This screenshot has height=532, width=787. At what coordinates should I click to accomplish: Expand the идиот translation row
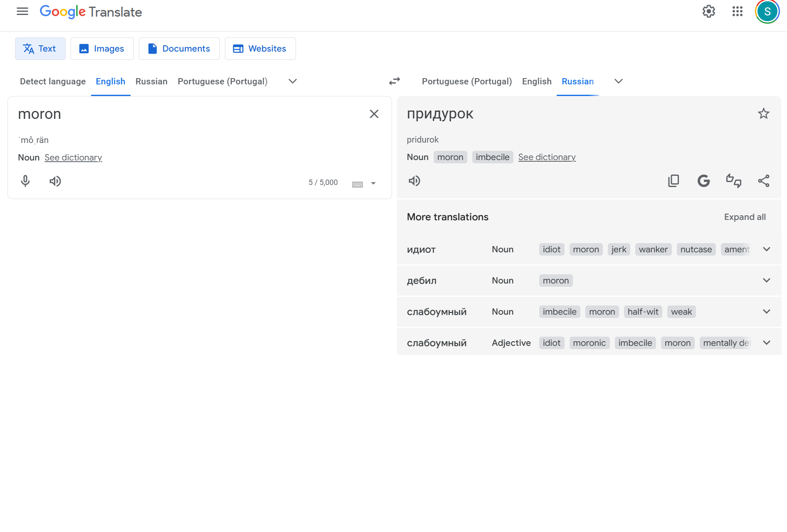point(767,249)
